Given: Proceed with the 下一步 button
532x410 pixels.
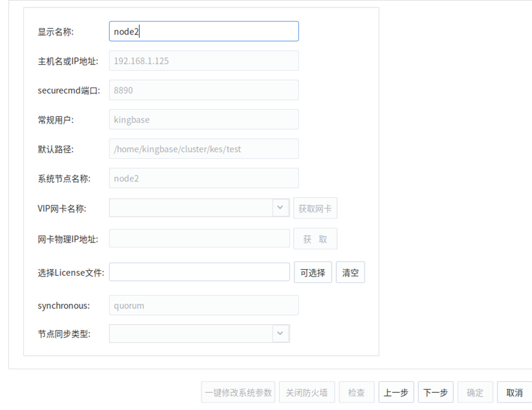Looking at the screenshot, I should coord(435,392).
